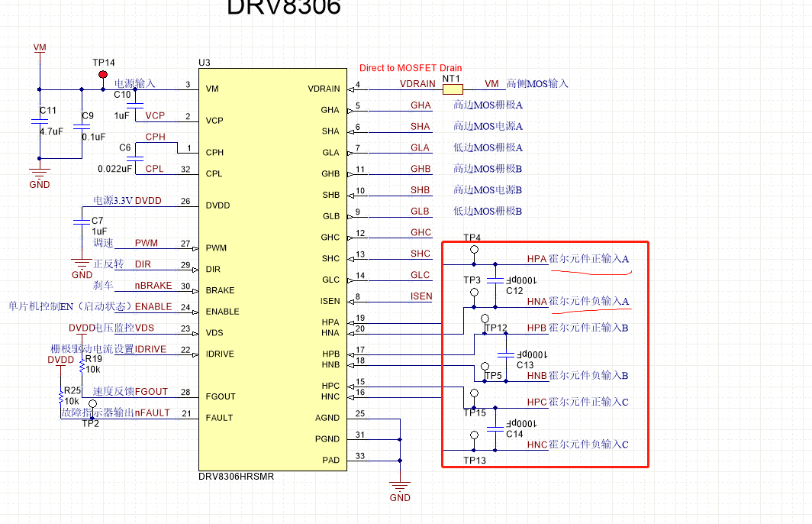Viewport: 812px width, 524px height.
Task: Select the HNC net label
Action: pos(537,445)
